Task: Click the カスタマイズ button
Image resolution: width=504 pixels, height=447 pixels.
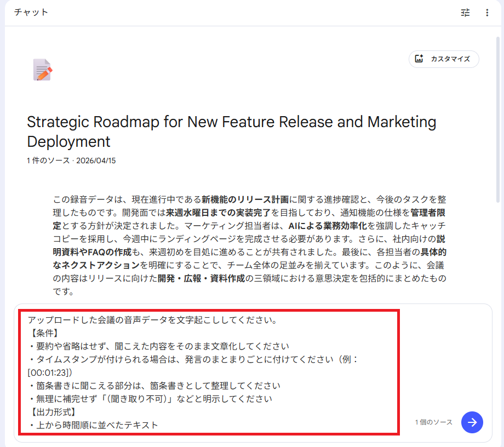Action: [x=444, y=59]
